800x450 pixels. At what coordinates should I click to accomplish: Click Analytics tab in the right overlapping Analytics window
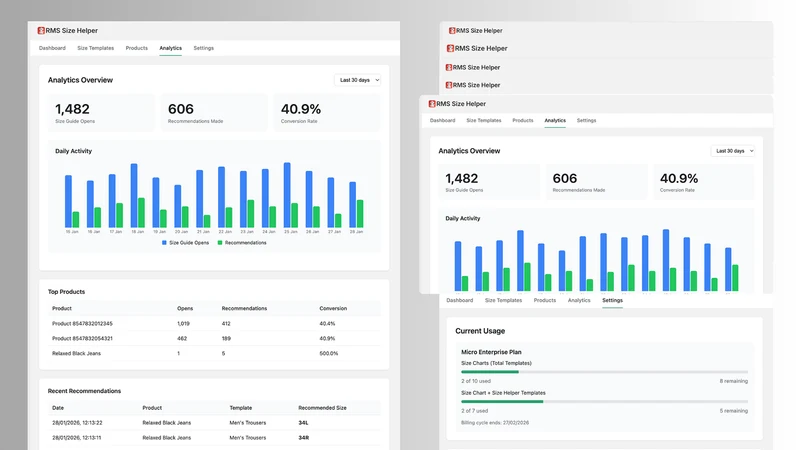pos(555,120)
